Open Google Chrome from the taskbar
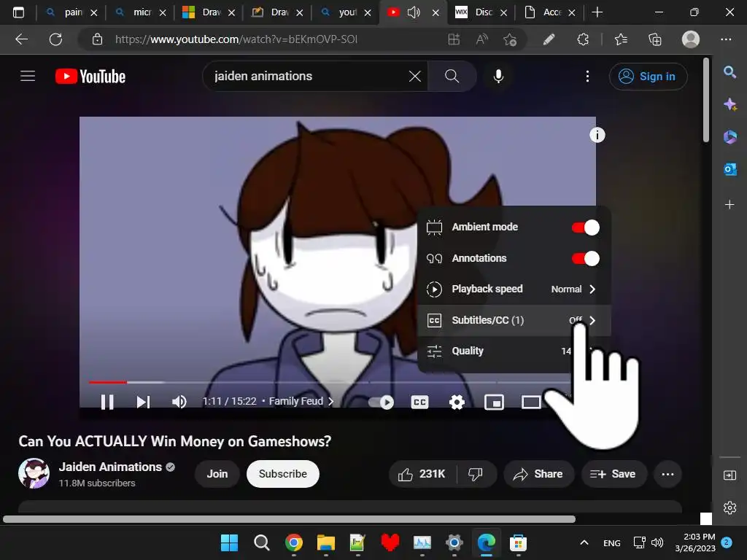747x560 pixels. (294, 542)
